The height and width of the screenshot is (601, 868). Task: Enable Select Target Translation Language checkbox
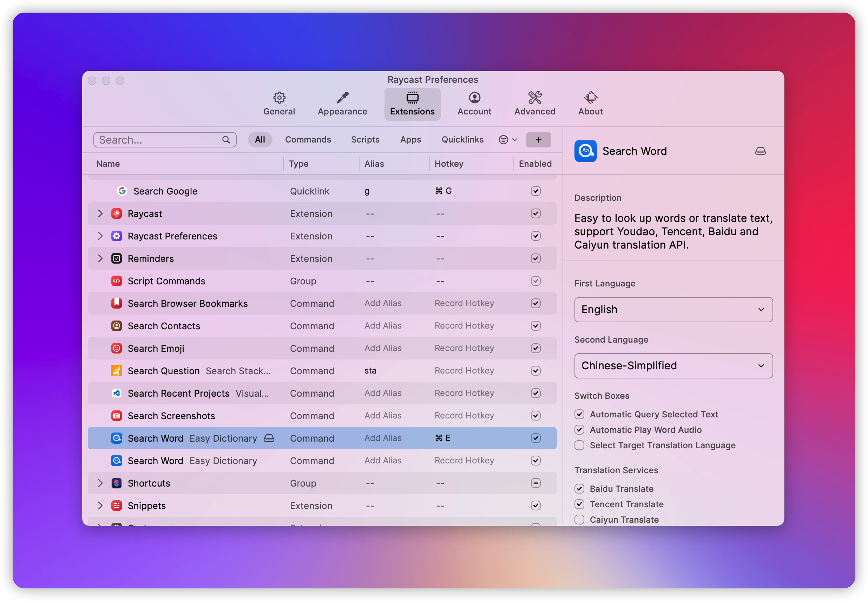579,445
